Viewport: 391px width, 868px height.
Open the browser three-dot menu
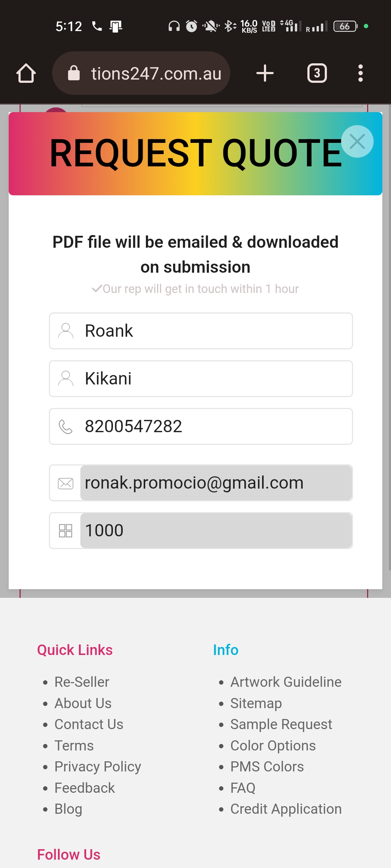(x=360, y=73)
